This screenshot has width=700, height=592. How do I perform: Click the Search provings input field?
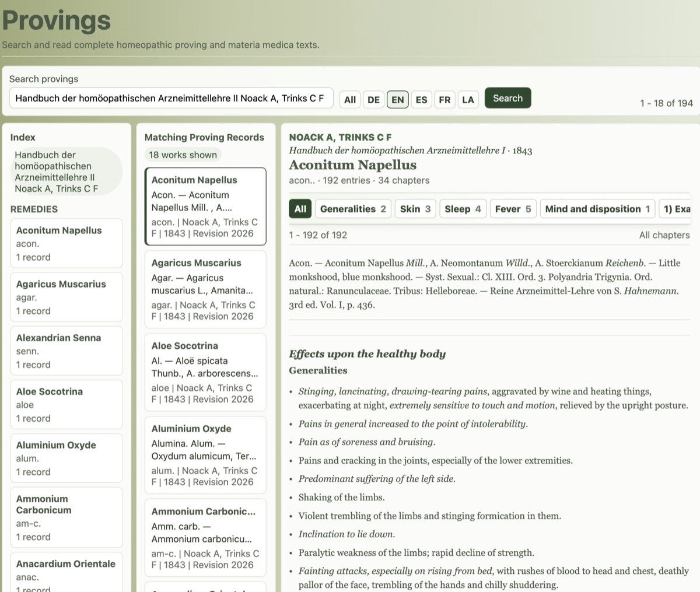point(171,98)
